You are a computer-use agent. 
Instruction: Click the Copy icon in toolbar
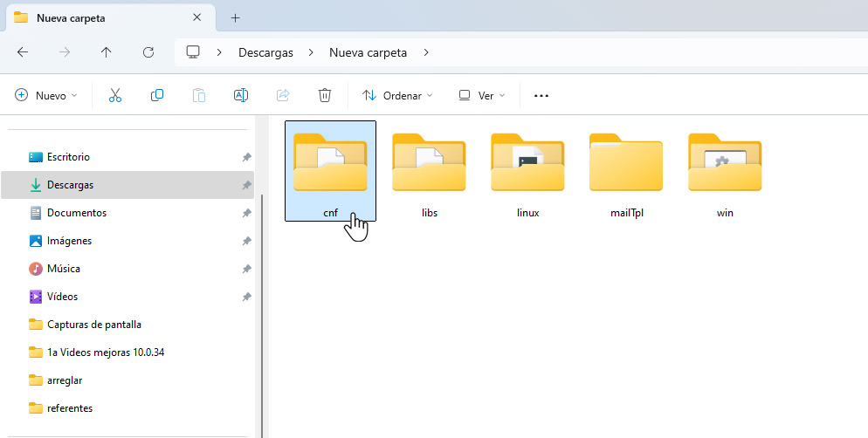click(157, 96)
